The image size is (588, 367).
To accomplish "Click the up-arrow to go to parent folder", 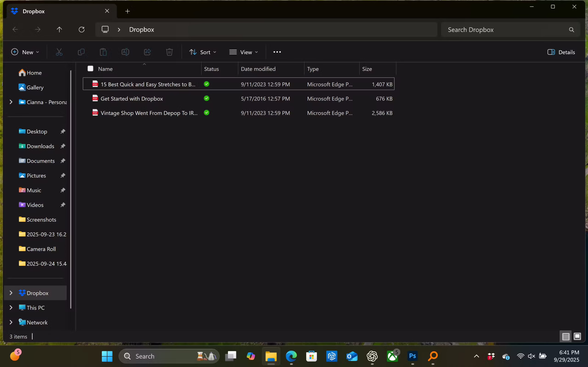I will point(59,29).
